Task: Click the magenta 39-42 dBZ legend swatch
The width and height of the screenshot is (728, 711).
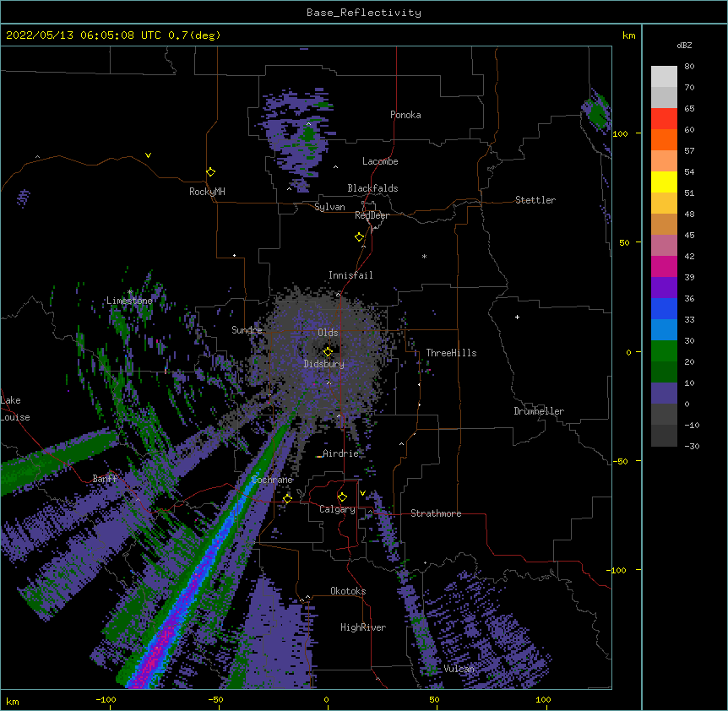Action: pos(664,266)
